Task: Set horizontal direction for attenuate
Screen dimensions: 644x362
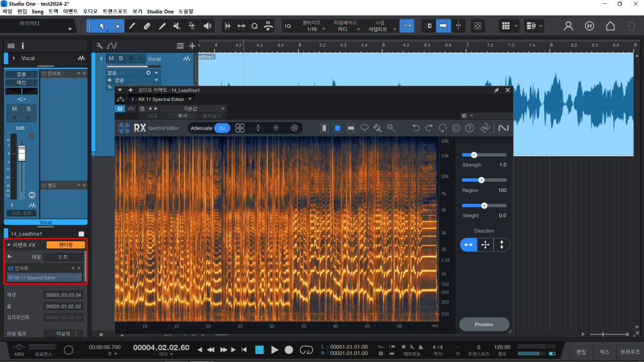Action: (469, 245)
